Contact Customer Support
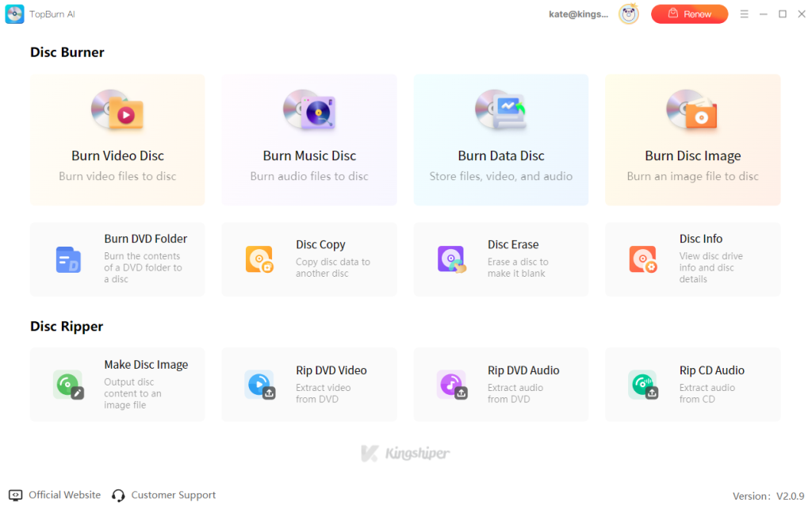The image size is (812, 506). pos(163,495)
